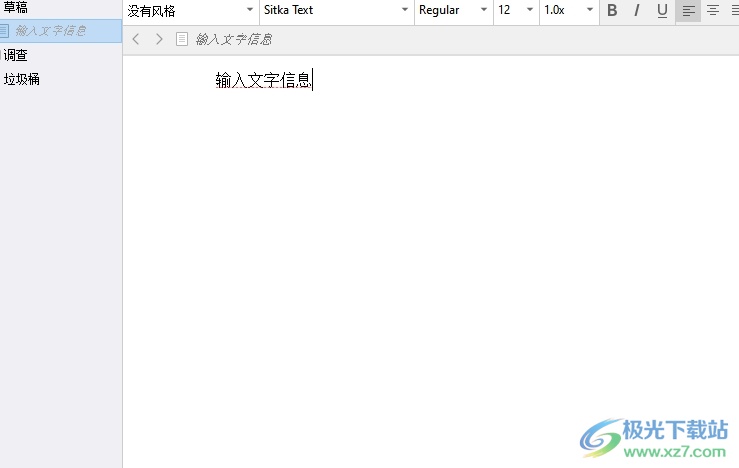Image resolution: width=739 pixels, height=468 pixels.
Task: Toggle italic formatting
Action: [x=636, y=11]
